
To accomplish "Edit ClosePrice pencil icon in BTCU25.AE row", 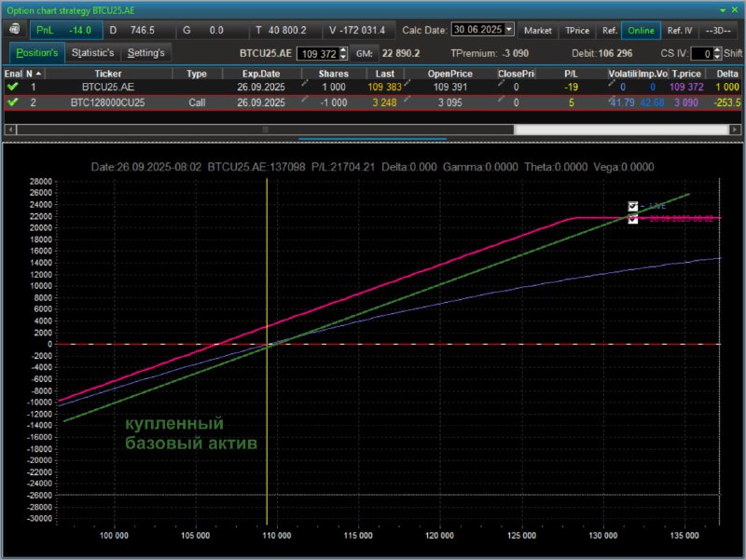I will (x=501, y=83).
